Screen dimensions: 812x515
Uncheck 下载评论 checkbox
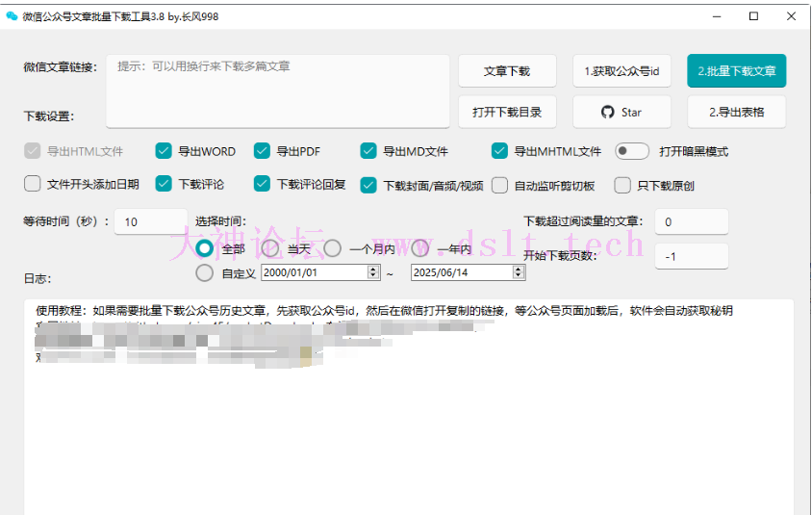(164, 184)
